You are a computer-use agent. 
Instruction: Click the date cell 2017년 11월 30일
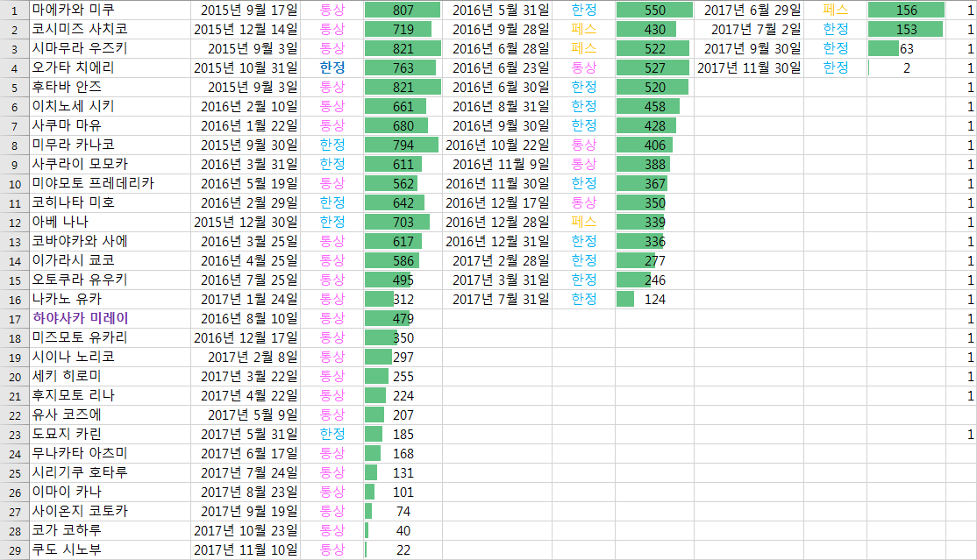[749, 67]
